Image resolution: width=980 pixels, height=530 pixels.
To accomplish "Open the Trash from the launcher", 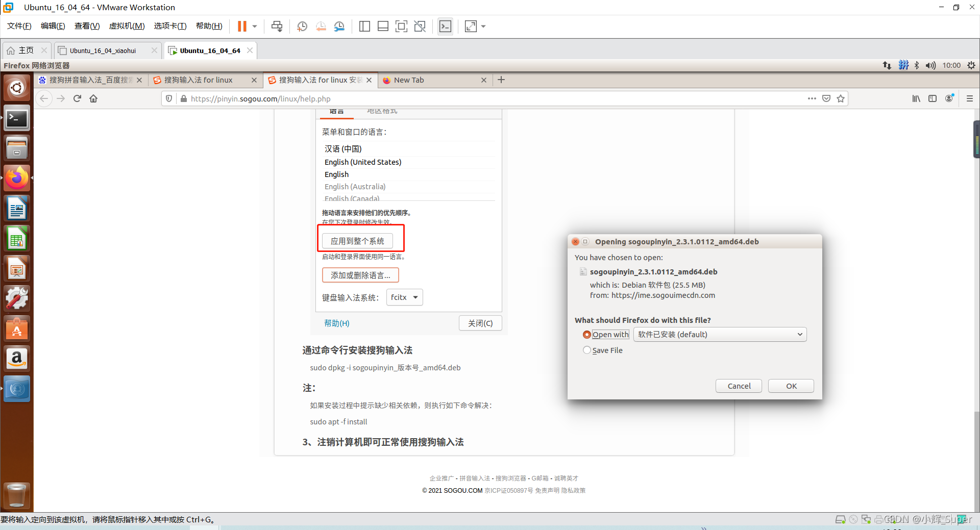I will point(17,495).
